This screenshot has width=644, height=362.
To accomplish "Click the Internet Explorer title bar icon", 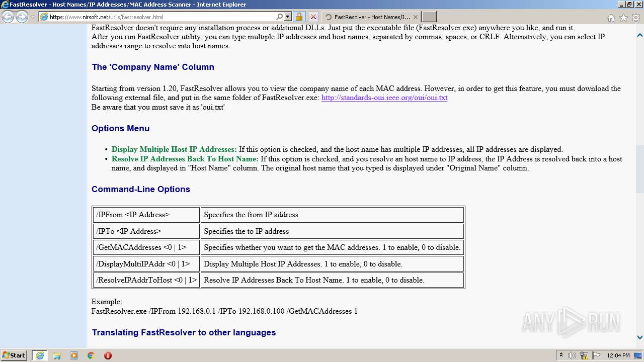I will coord(5,5).
